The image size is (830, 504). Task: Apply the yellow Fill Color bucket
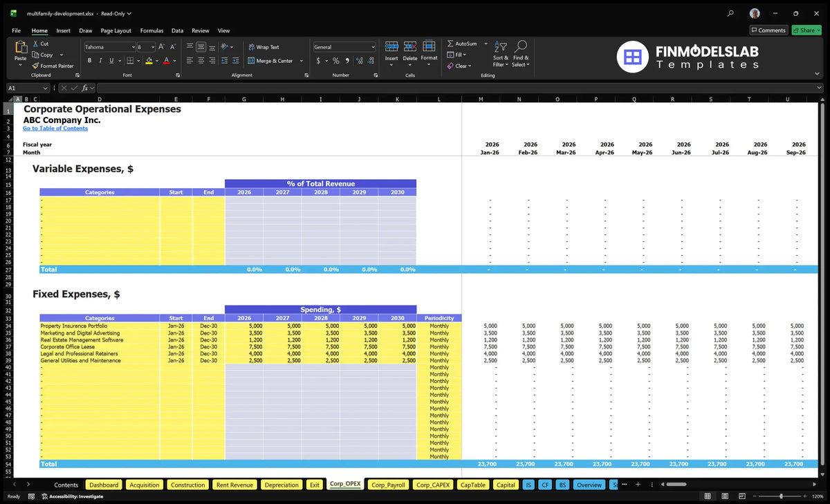coord(149,61)
